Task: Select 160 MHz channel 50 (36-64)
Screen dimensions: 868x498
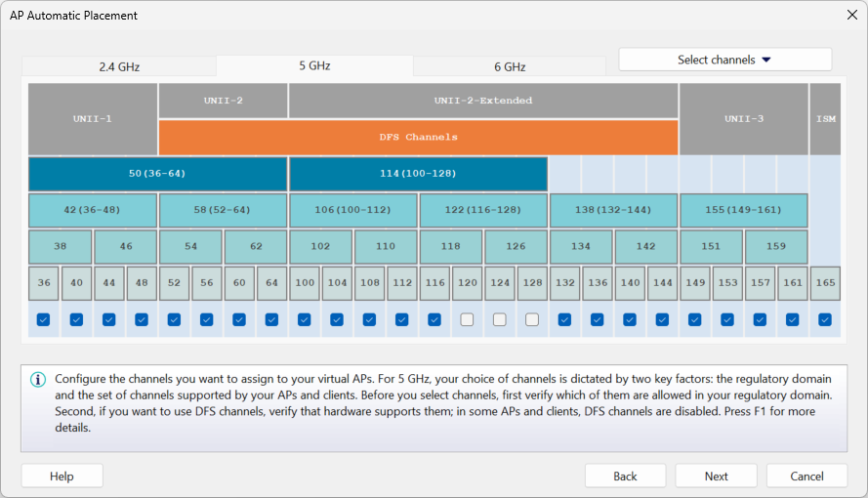Action: 157,174
